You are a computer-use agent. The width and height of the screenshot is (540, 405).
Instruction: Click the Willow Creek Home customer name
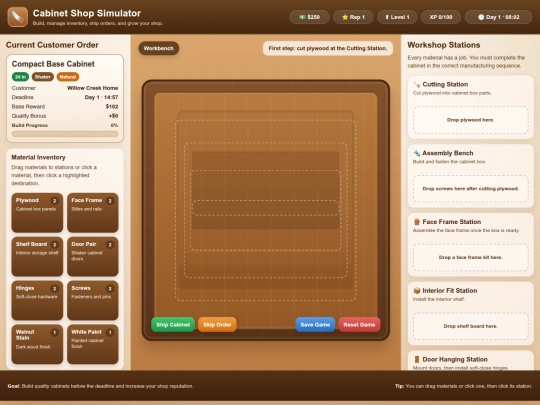pyautogui.click(x=92, y=88)
